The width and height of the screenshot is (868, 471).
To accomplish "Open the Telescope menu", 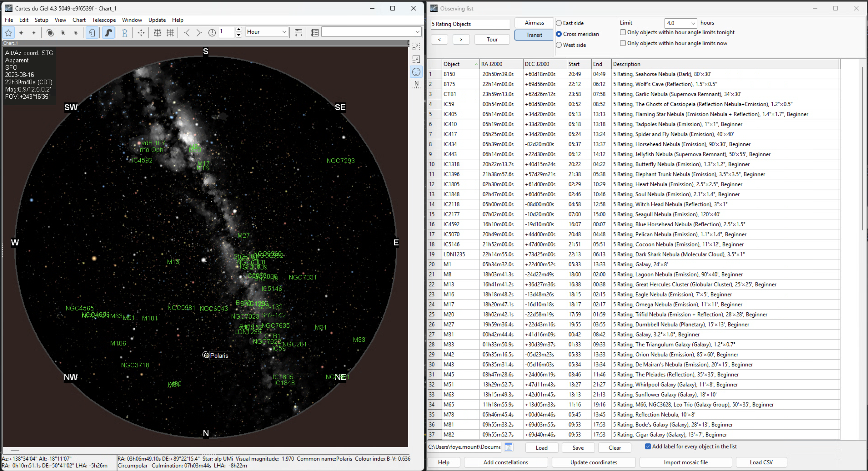I will (x=104, y=20).
